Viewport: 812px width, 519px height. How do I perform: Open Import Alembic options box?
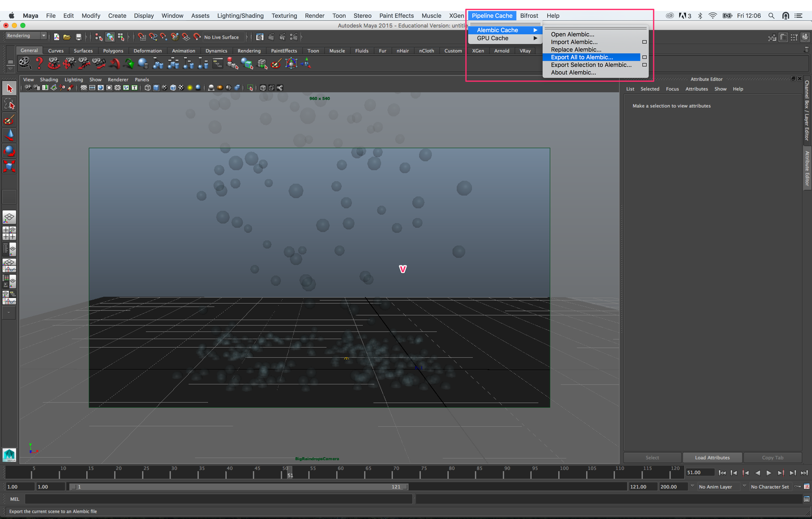(644, 42)
